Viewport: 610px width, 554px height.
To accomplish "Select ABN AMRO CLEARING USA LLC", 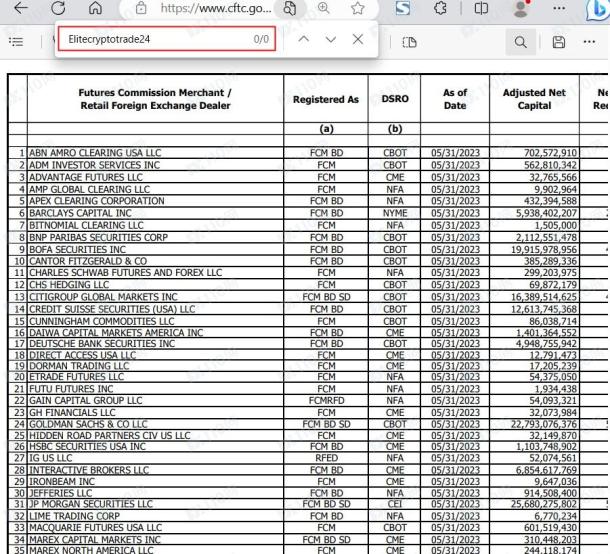I will 95,153.
